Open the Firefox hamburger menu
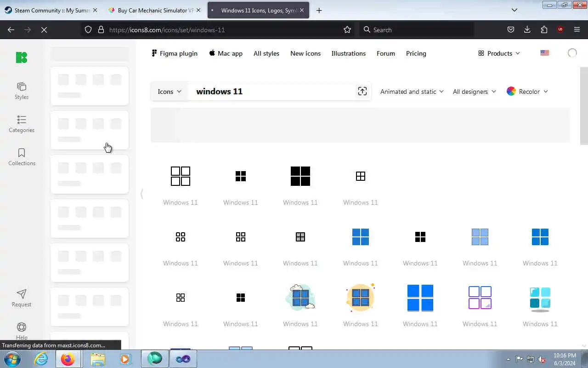Viewport: 588px width, 368px height. (x=577, y=29)
